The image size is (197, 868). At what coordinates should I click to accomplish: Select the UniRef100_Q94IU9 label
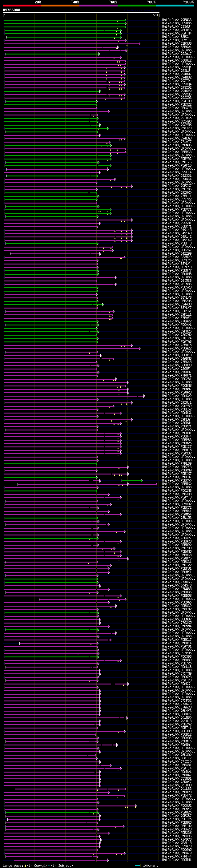click(177, 101)
